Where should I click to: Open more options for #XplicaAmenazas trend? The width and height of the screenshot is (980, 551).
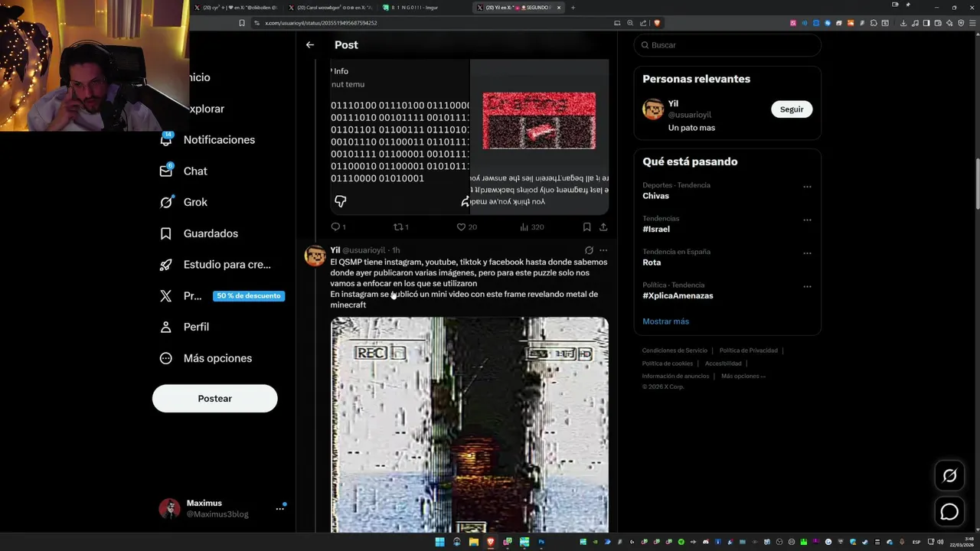coord(807,286)
